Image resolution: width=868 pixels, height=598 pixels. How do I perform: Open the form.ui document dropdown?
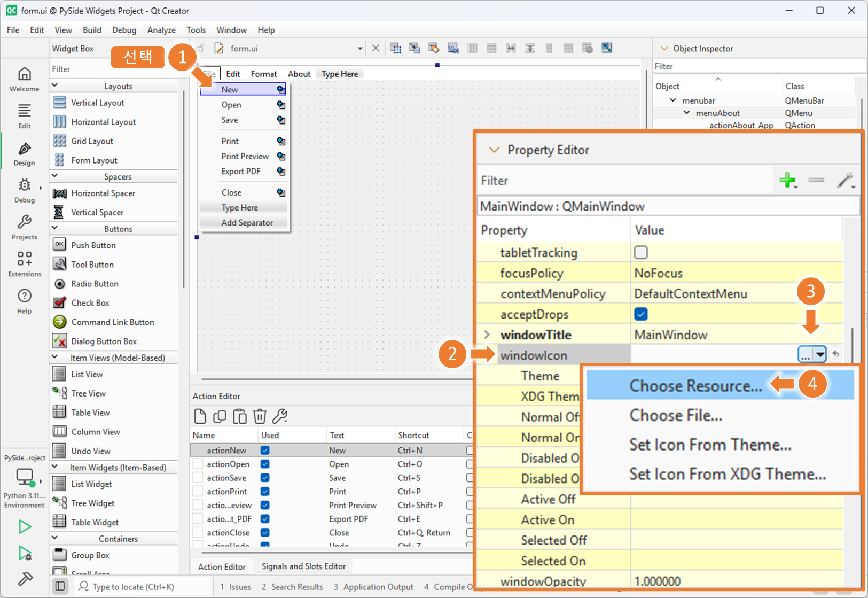click(360, 49)
